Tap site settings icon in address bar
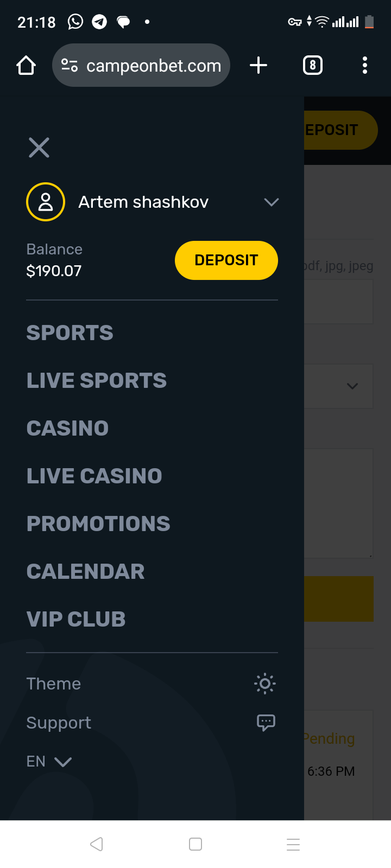The image size is (391, 868). point(70,65)
